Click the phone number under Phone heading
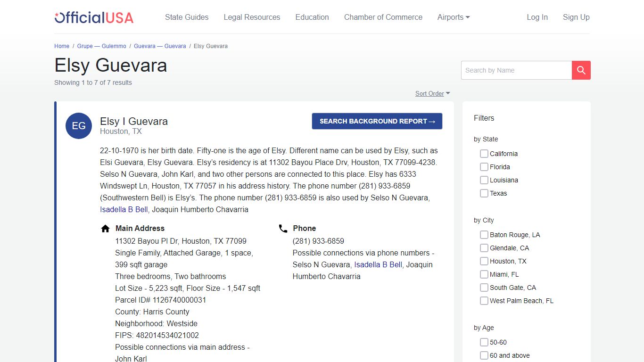Viewport: 644px width, 362px height. (318, 241)
